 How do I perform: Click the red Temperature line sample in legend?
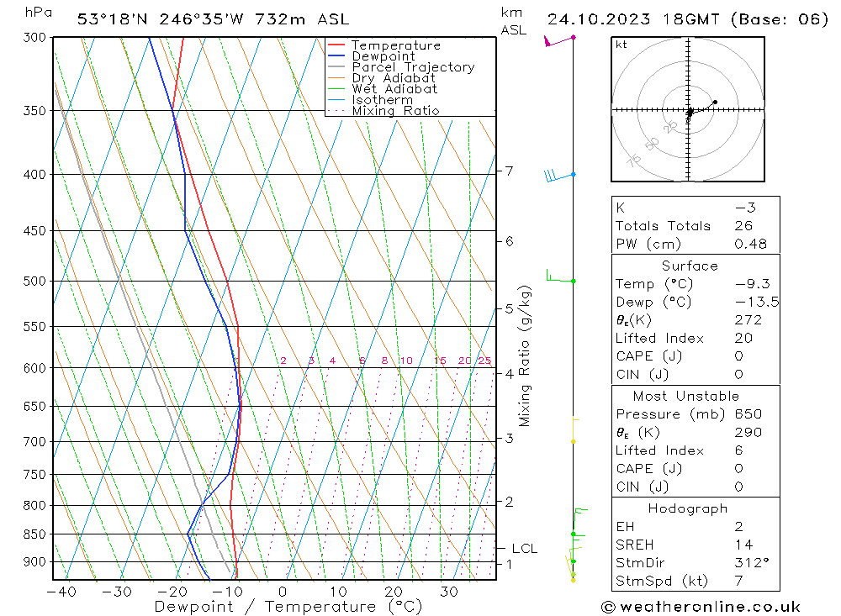click(336, 45)
